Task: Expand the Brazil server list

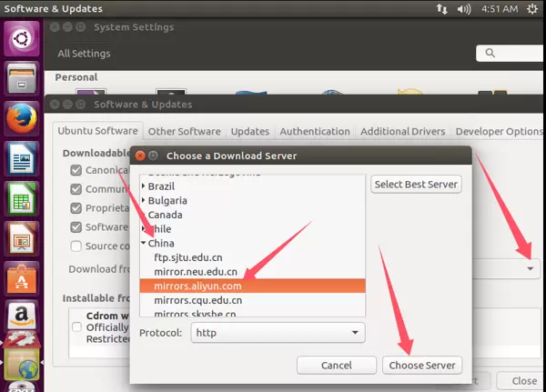Action: click(x=144, y=186)
